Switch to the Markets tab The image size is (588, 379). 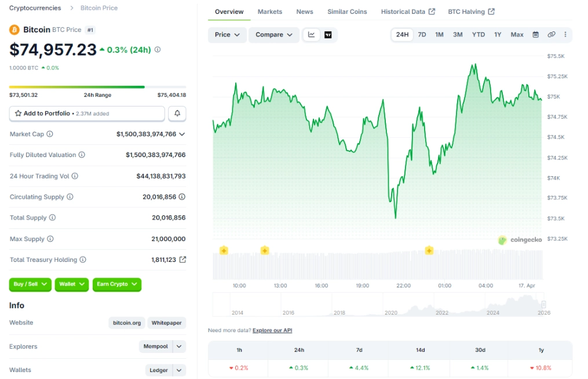(x=269, y=11)
